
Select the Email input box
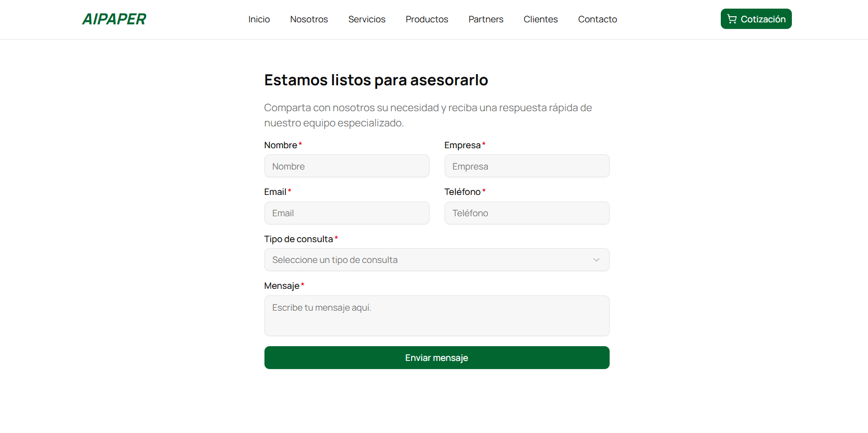pos(346,213)
